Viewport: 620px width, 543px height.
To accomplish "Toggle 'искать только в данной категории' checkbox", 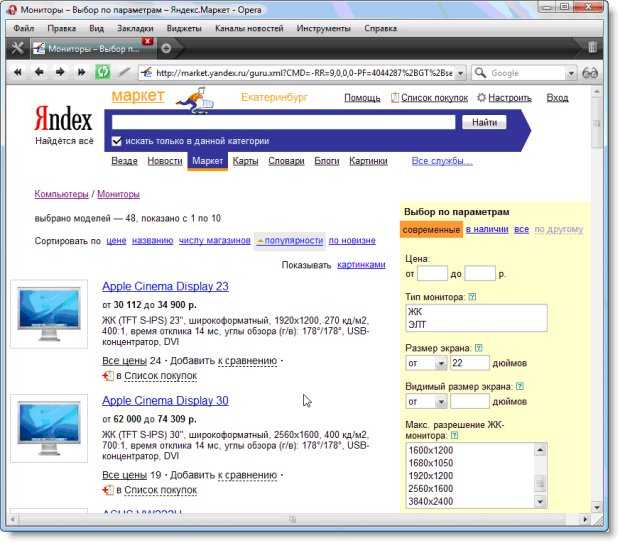I will coord(117,141).
